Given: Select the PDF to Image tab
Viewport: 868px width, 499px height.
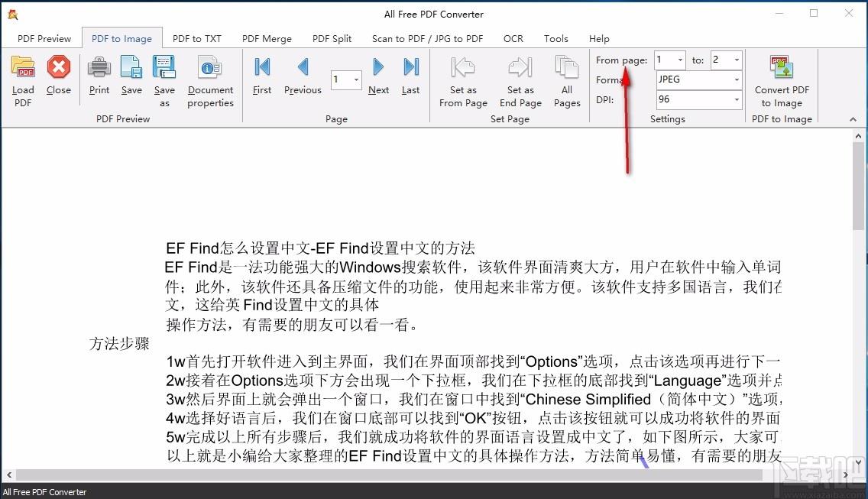Looking at the screenshot, I should pos(121,39).
